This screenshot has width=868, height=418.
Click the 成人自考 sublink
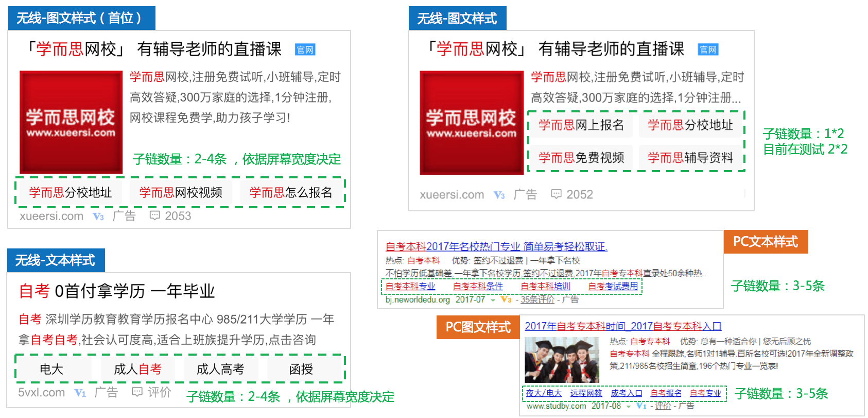pos(137,369)
